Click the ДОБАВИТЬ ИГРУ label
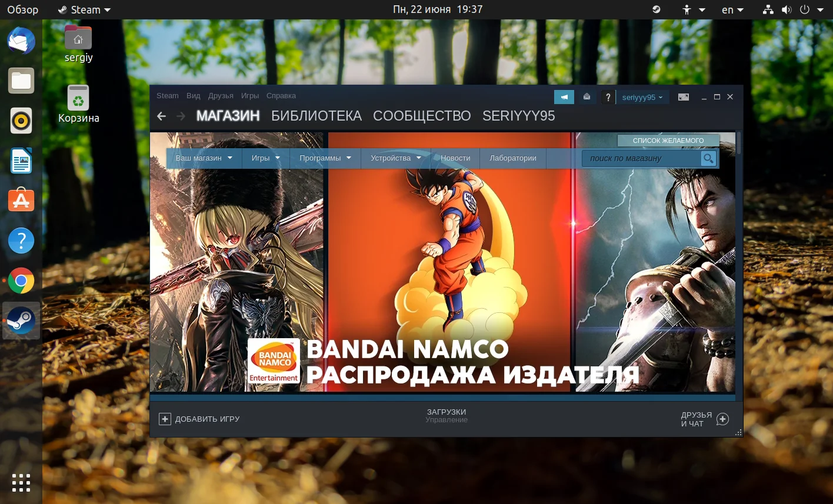833x504 pixels. click(x=208, y=419)
